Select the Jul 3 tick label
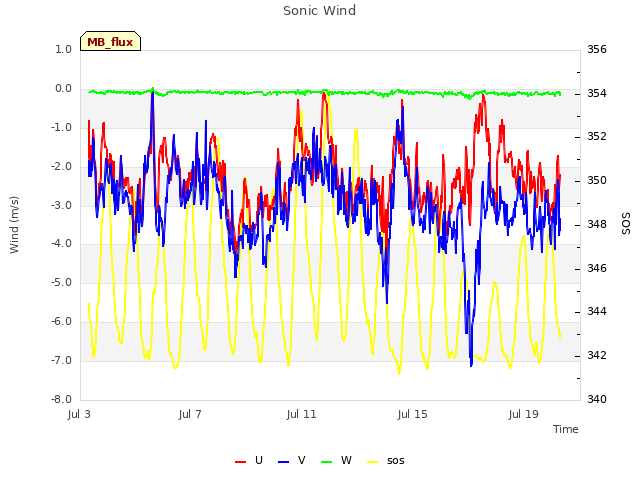 click(79, 414)
